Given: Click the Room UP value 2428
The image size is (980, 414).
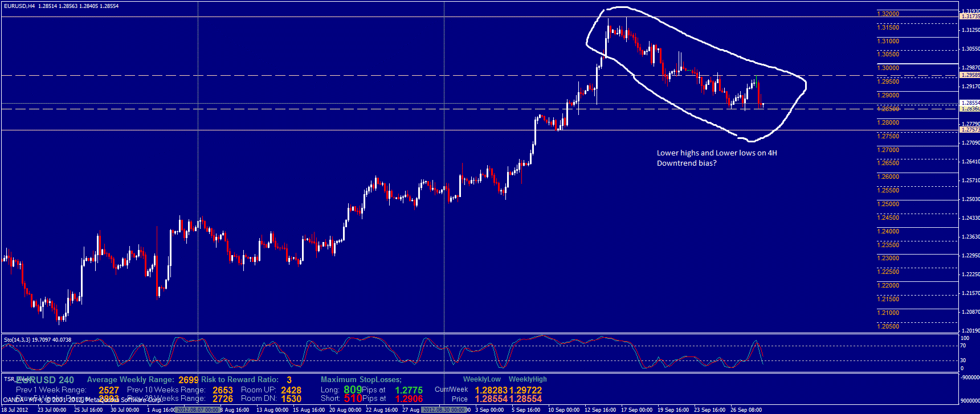Looking at the screenshot, I should [291, 390].
